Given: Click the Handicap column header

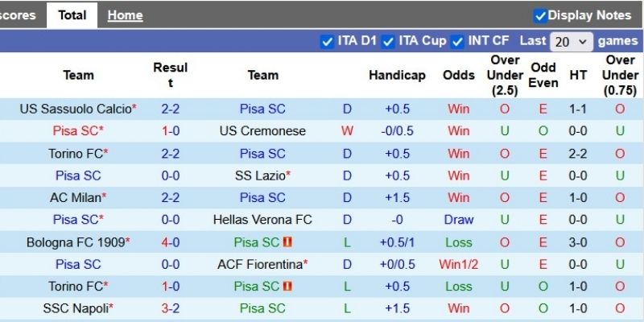Looking at the screenshot, I should point(397,75).
